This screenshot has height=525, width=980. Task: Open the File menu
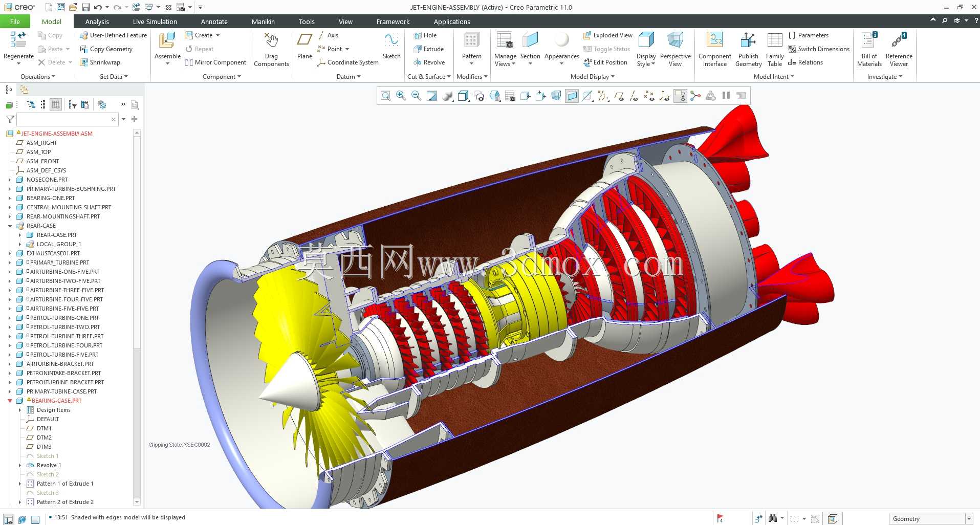pos(15,21)
